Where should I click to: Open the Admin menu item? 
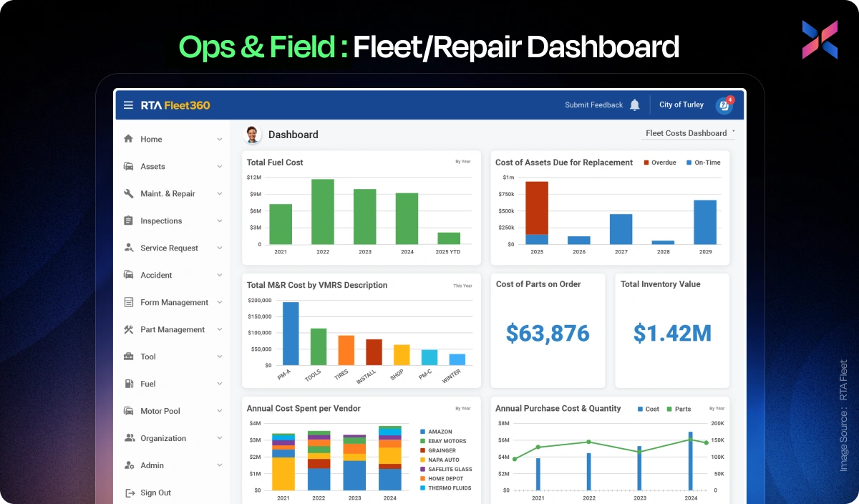[x=173, y=465]
